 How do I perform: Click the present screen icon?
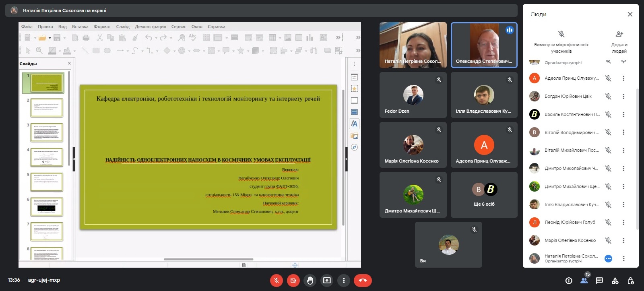tap(327, 281)
